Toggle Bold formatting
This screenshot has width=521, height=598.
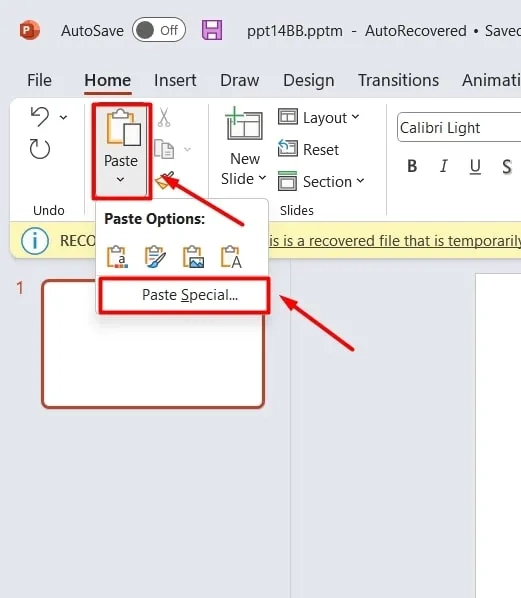pos(412,166)
